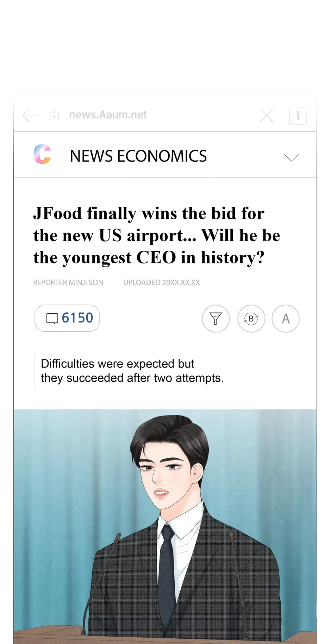Go back with the left arrow
Screen dimensions: 331x644
(x=30, y=115)
